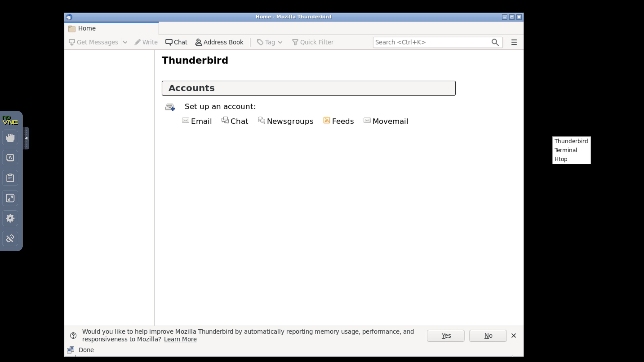
Task: Open the noVNC clipboard panel
Action: pos(10,178)
